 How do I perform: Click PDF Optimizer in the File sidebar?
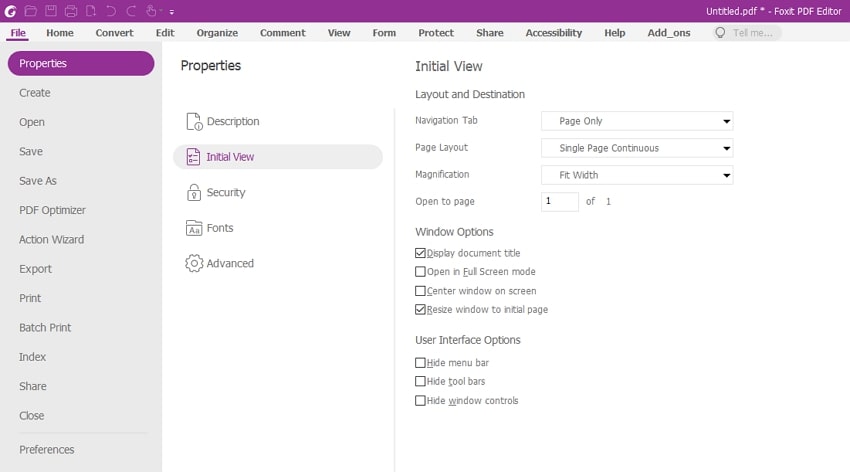coord(52,210)
